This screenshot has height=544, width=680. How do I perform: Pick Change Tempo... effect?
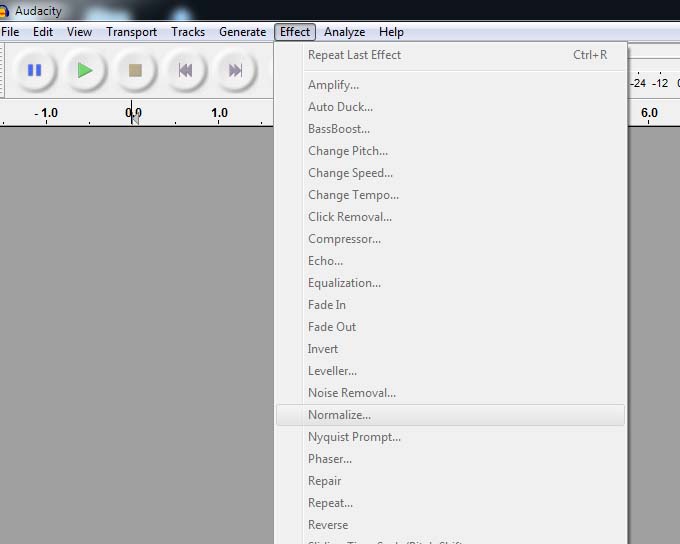pyautogui.click(x=451, y=195)
